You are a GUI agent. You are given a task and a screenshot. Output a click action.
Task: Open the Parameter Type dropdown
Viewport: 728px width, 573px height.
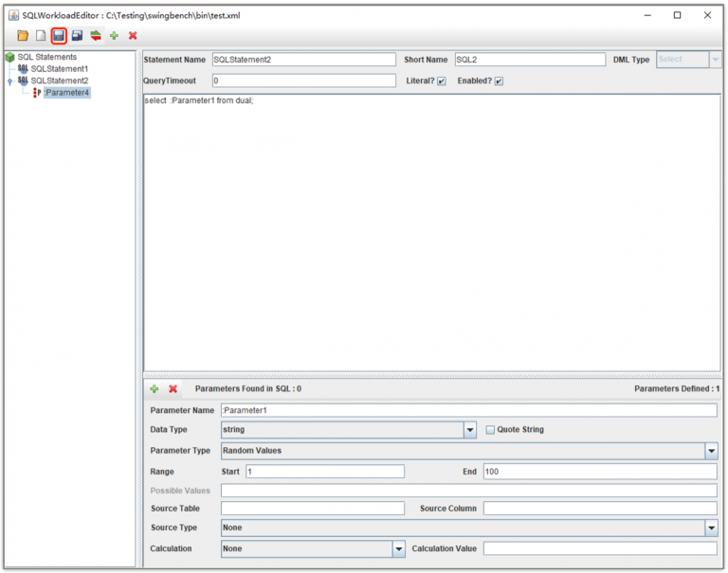coord(711,451)
